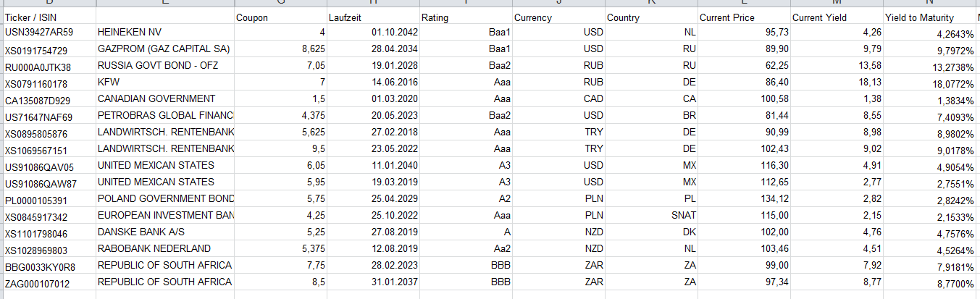The height and width of the screenshot is (299, 980).
Task: Select the KFW bond name cell
Action: (164, 83)
